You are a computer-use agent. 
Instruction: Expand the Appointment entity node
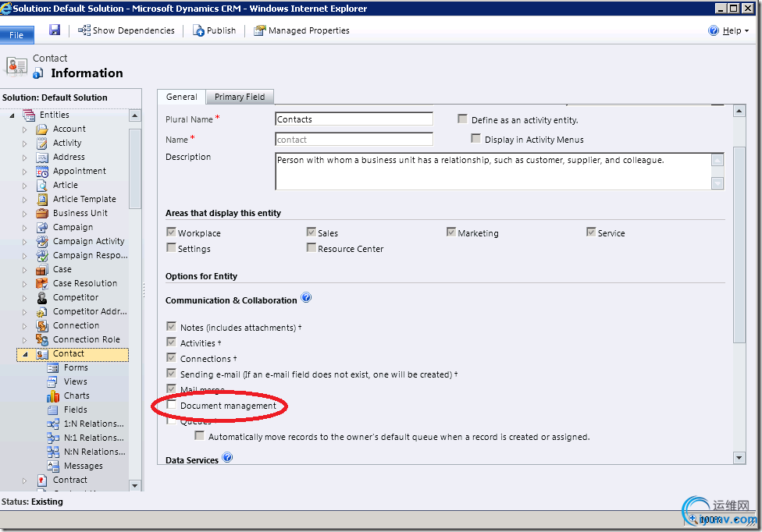(25, 172)
